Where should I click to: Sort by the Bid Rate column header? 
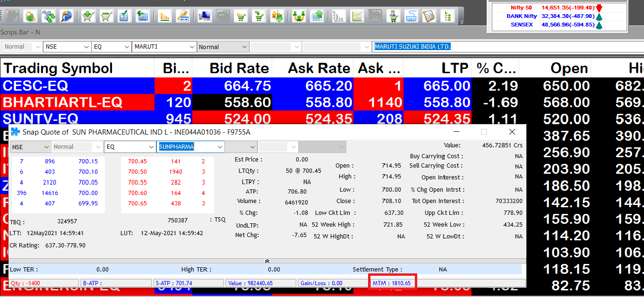point(232,68)
